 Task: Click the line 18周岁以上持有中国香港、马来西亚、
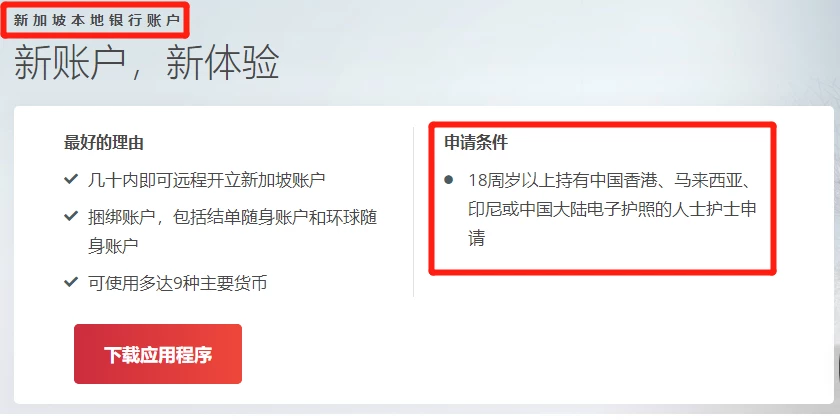(x=612, y=179)
